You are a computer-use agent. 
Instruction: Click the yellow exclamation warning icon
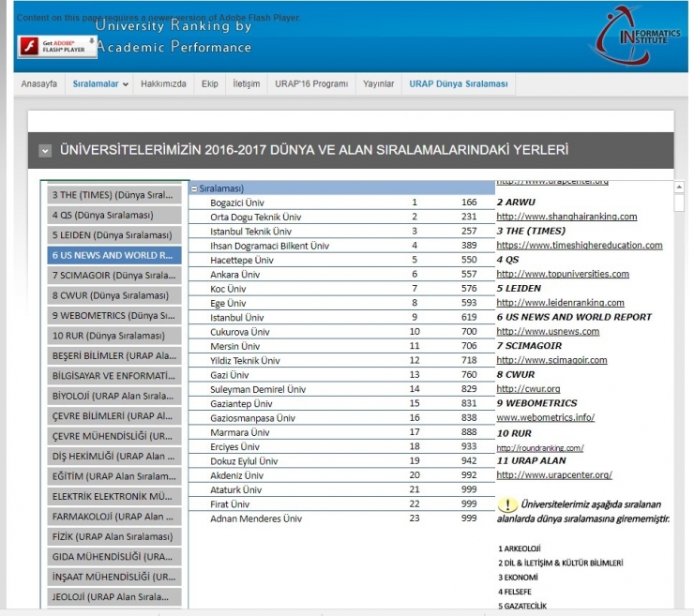point(505,505)
